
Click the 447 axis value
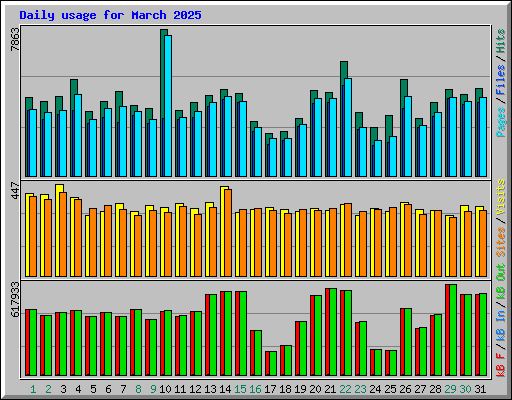15,191
